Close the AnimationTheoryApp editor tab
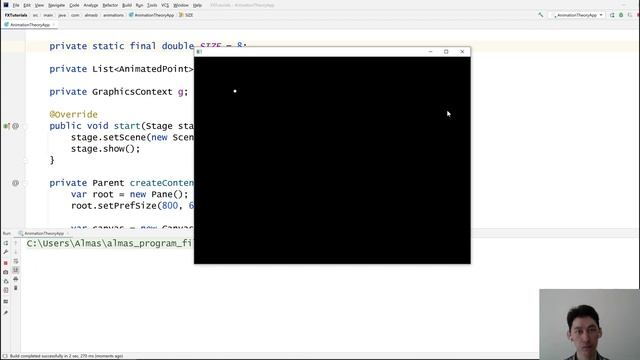 tap(54, 25)
